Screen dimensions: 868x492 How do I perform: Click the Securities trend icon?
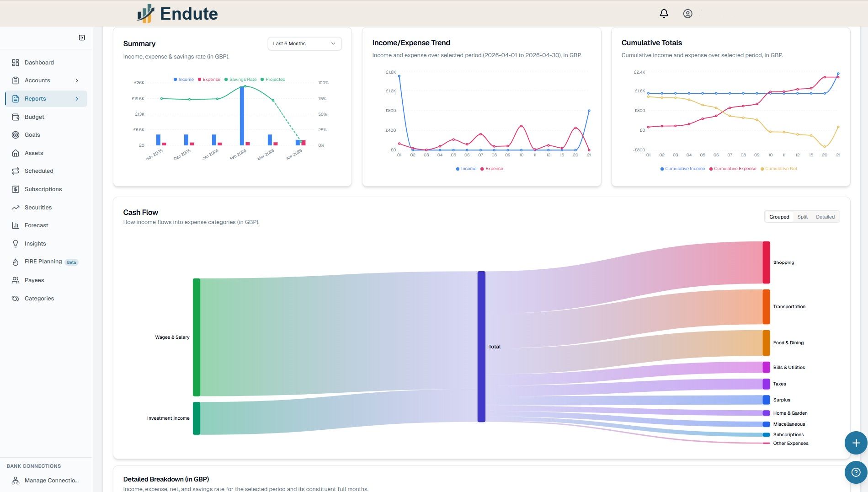[16, 208]
